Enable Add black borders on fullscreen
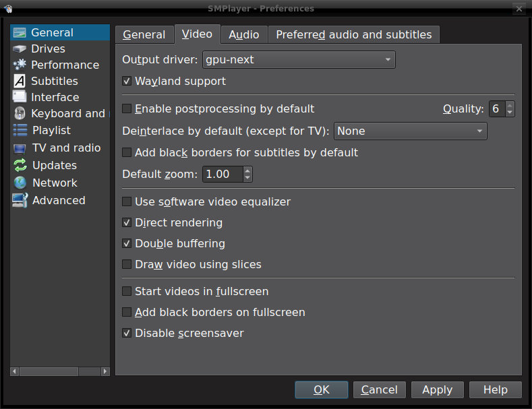 pyautogui.click(x=127, y=312)
